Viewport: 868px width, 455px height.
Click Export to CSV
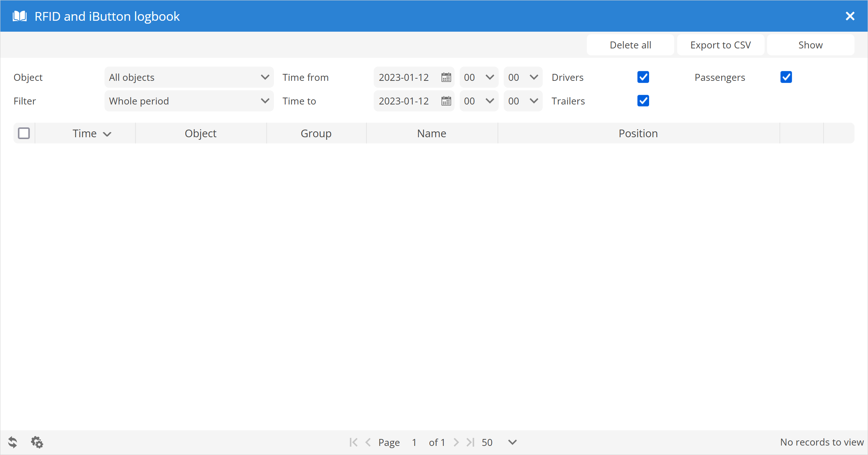(720, 45)
